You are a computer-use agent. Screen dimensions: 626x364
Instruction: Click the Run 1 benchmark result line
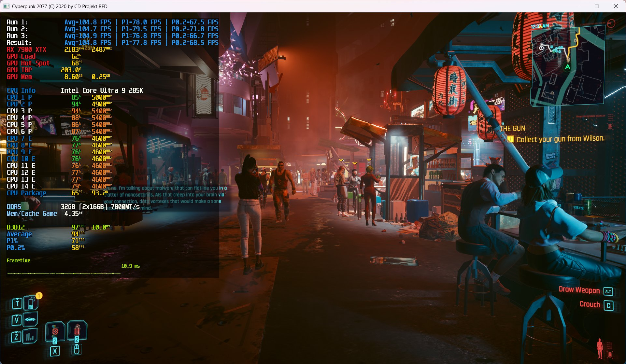(x=112, y=22)
